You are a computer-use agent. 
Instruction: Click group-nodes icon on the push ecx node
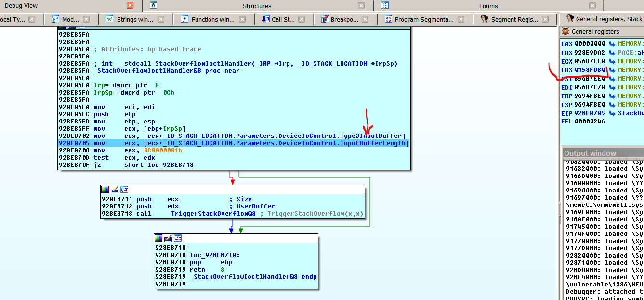coord(124,190)
